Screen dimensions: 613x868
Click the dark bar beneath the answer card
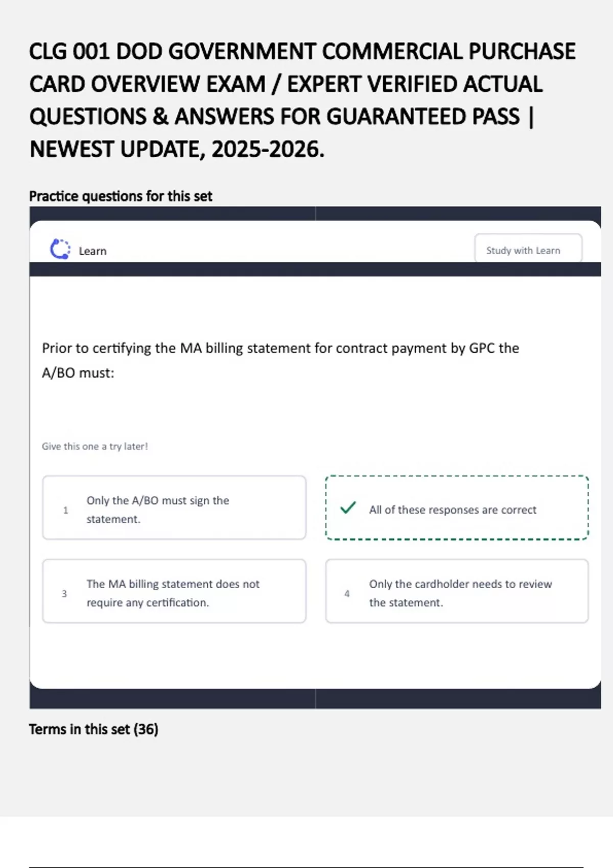[x=315, y=700]
